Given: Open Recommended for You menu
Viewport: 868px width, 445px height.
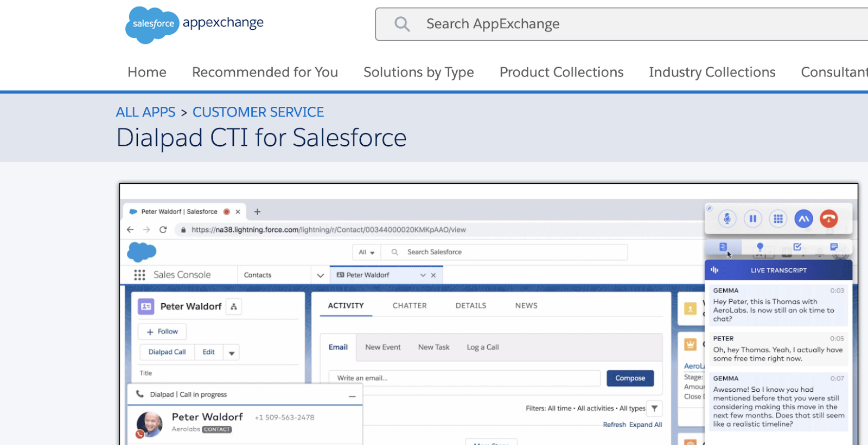Looking at the screenshot, I should coord(265,72).
